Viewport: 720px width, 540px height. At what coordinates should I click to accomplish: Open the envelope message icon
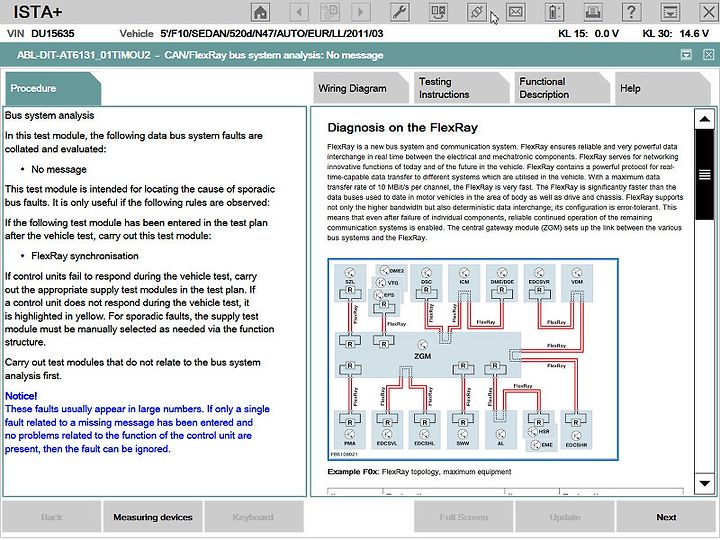[516, 12]
